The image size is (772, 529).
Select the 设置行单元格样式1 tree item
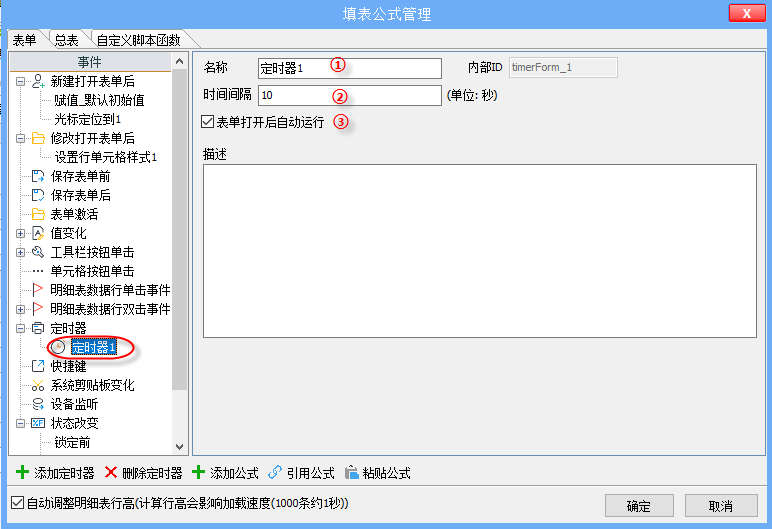[106, 158]
